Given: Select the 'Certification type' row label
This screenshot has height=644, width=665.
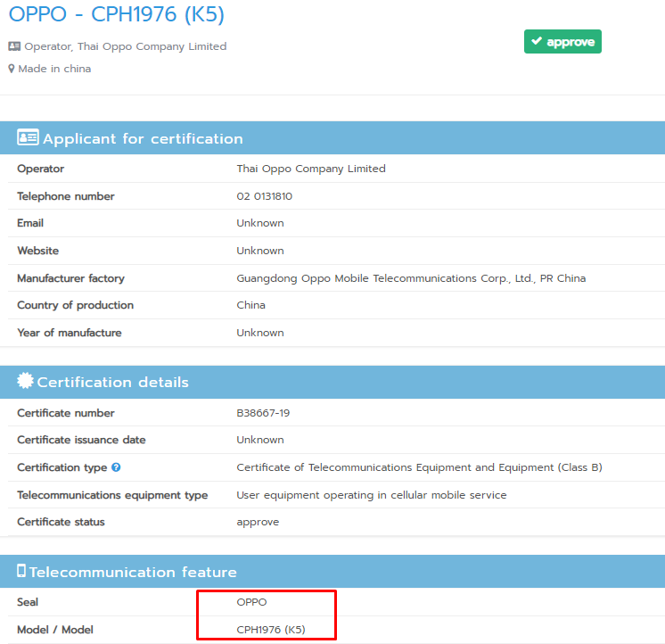Looking at the screenshot, I should coord(62,467).
